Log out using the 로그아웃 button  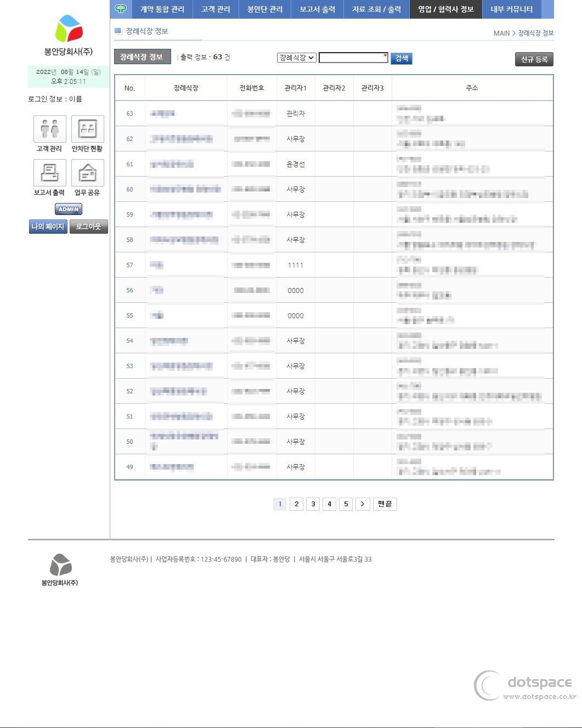coord(88,226)
